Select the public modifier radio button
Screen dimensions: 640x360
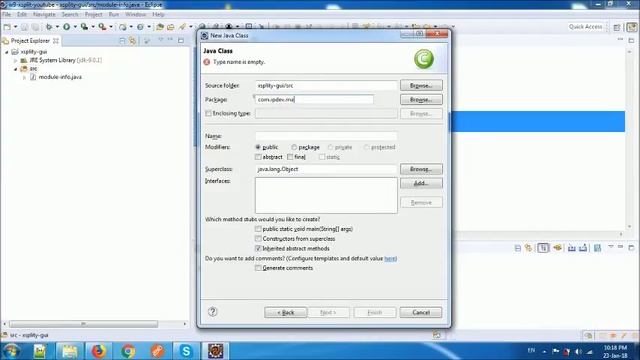click(258, 147)
